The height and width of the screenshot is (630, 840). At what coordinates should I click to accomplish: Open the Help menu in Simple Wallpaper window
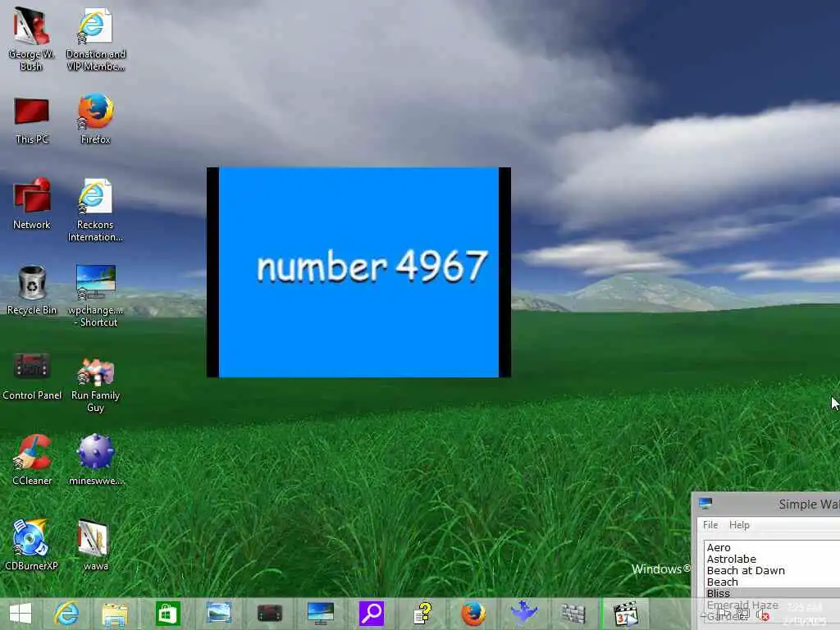[x=739, y=525]
